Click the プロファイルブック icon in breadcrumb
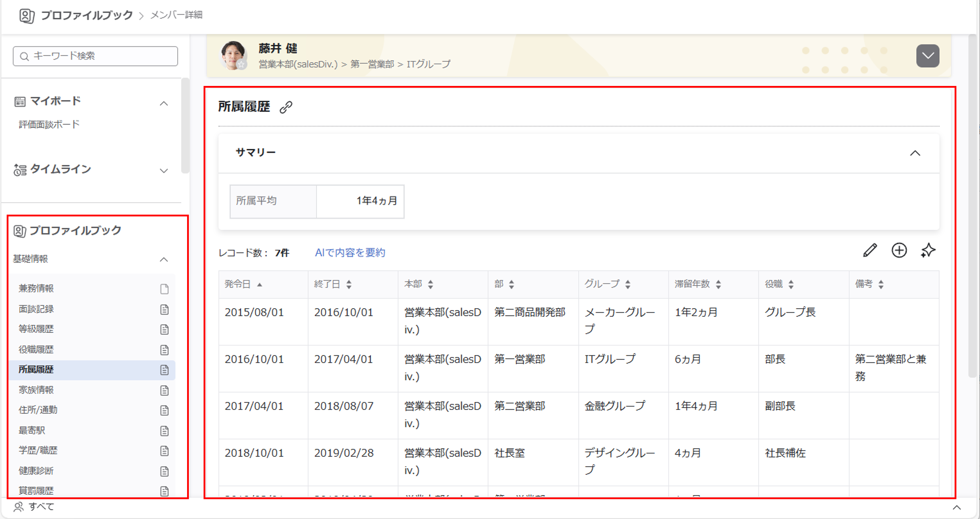 coord(27,16)
